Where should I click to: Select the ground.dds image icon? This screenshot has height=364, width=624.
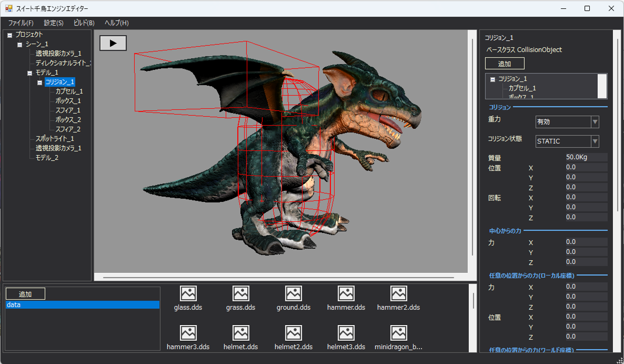(294, 293)
